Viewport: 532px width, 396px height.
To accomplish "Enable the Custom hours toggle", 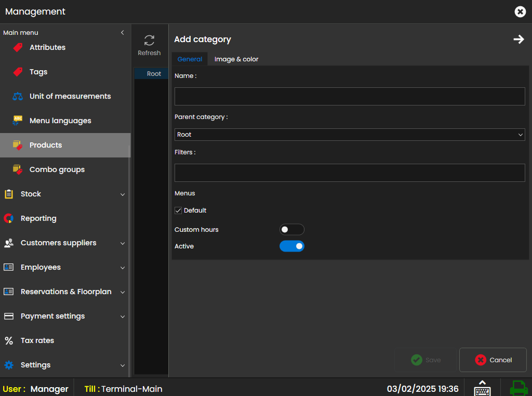I will point(291,230).
